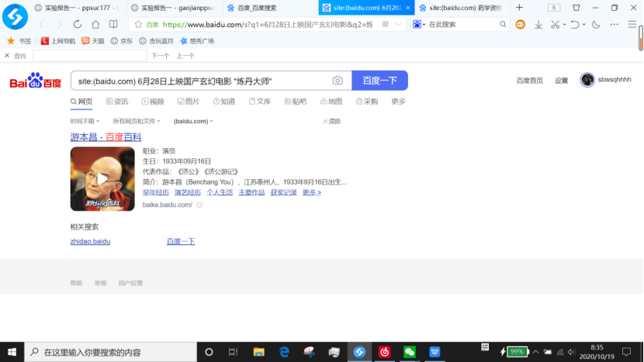Open the 获奖记录 sublink

[283, 192]
